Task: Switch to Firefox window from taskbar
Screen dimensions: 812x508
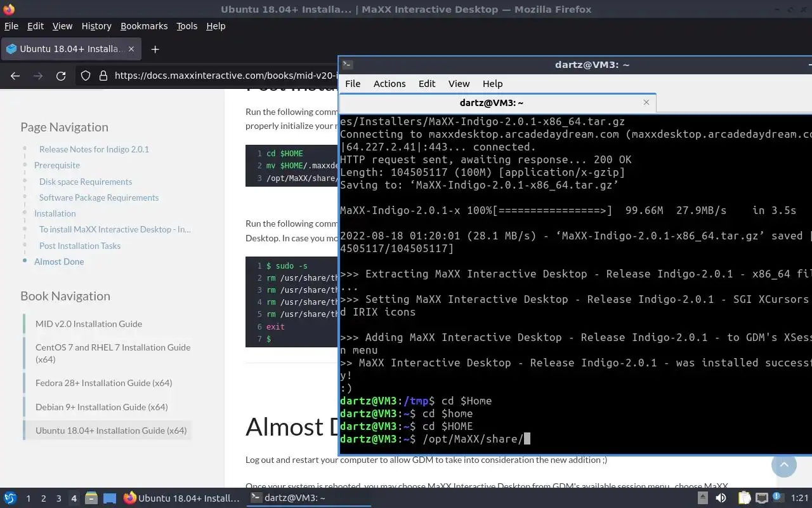Action: [182, 498]
